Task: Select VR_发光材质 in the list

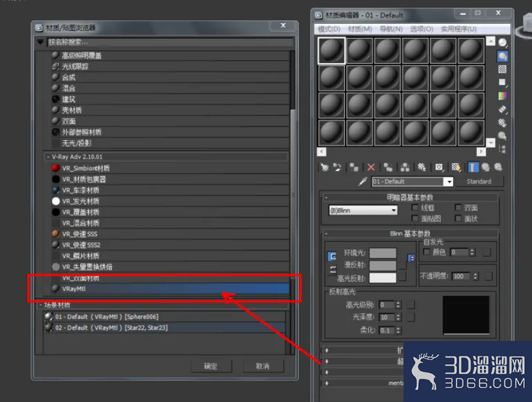Action: (170, 201)
